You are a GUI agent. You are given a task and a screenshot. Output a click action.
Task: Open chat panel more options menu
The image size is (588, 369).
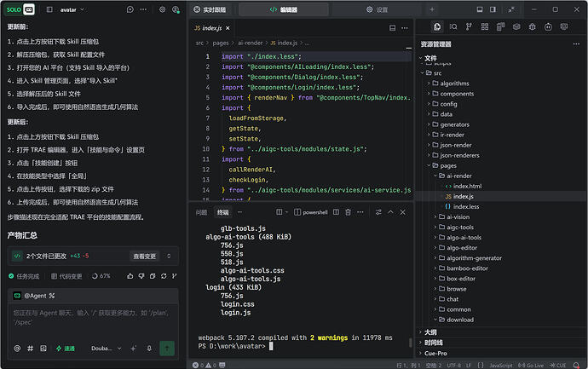143,9
